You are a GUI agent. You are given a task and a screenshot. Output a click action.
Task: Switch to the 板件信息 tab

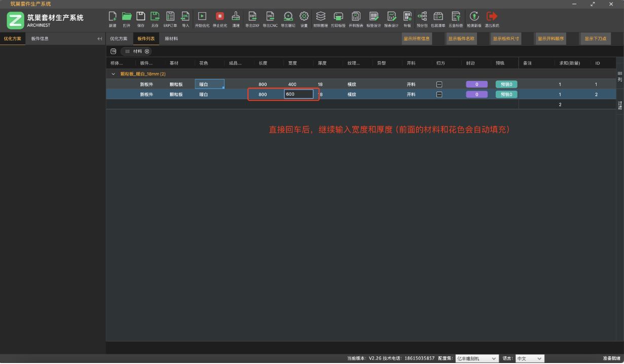(x=40, y=38)
